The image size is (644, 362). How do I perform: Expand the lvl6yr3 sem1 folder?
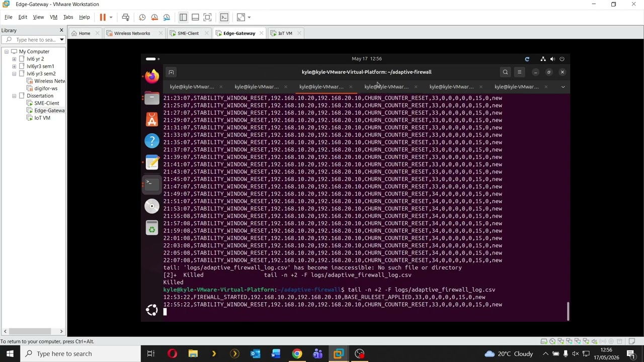click(x=14, y=66)
